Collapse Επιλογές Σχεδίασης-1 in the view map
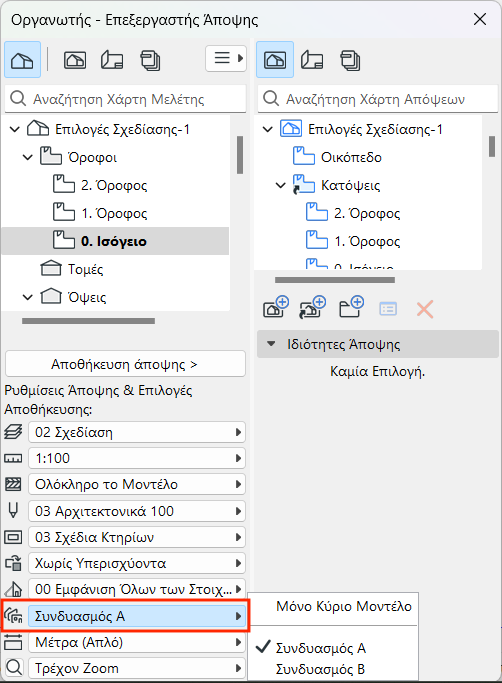Image resolution: width=502 pixels, height=683 pixels. (x=268, y=129)
